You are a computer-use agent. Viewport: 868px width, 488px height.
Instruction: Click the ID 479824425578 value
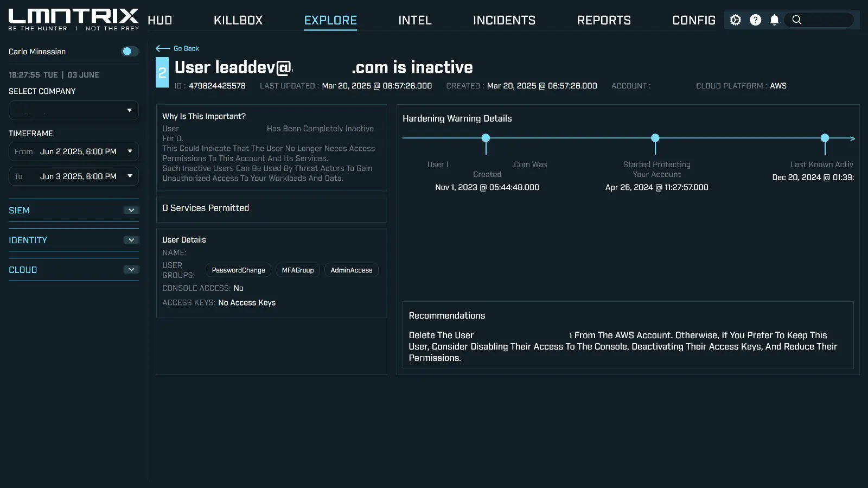click(217, 86)
